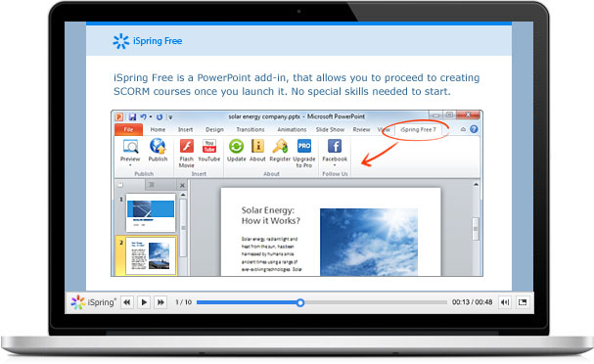Click the Solar Energy slide title text
This screenshot has height=364, width=594.
click(270, 215)
